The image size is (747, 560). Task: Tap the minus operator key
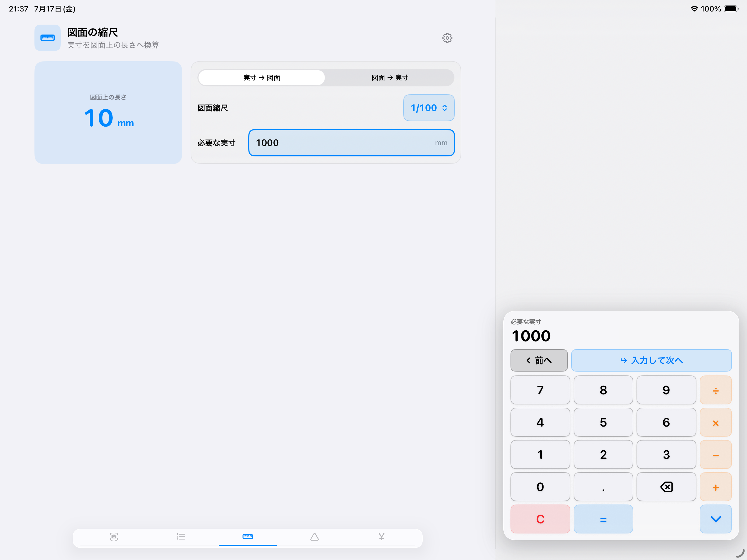[x=716, y=455]
